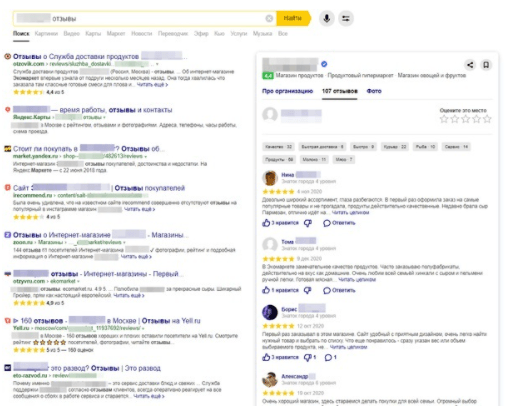Filter reviews by Курьер tag

tap(395, 147)
